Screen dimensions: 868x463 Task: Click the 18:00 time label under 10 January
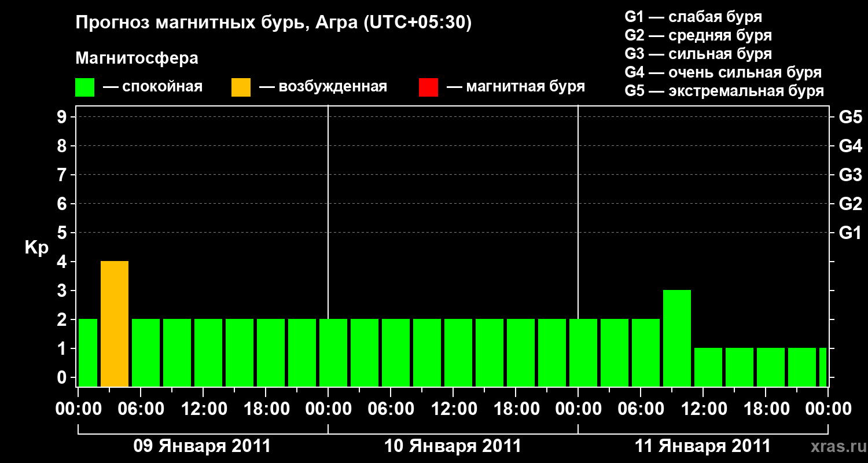[516, 409]
